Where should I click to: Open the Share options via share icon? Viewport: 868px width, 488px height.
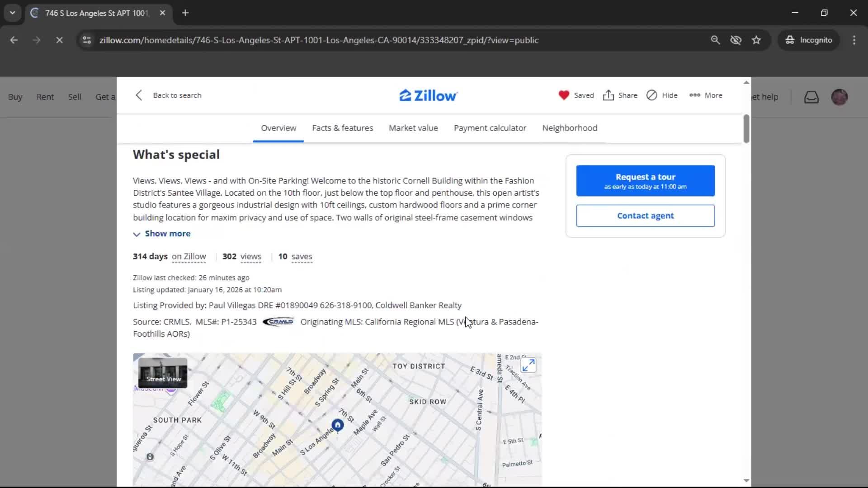[x=608, y=95]
